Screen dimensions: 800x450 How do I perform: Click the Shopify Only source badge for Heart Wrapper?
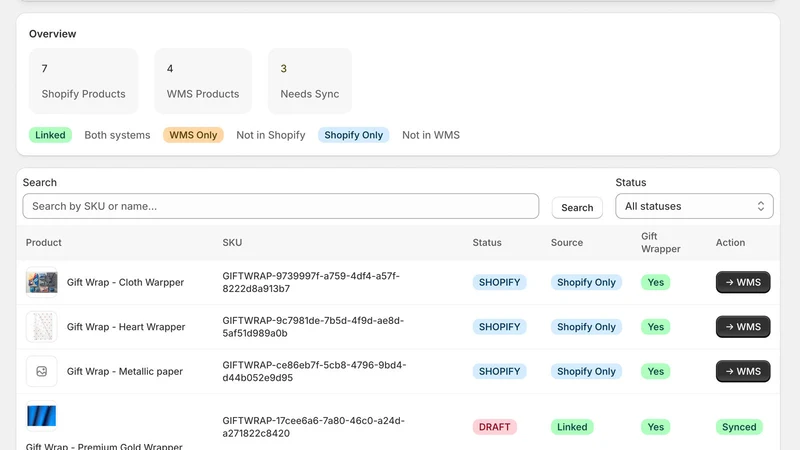pos(586,327)
